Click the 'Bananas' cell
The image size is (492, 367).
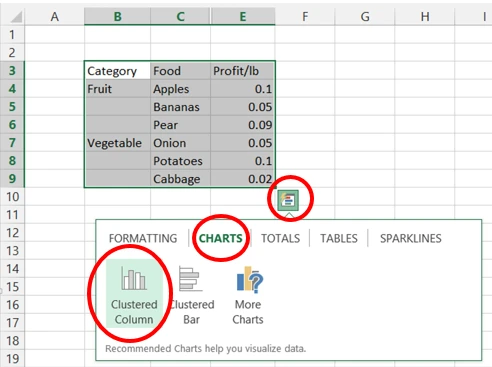tap(180, 107)
